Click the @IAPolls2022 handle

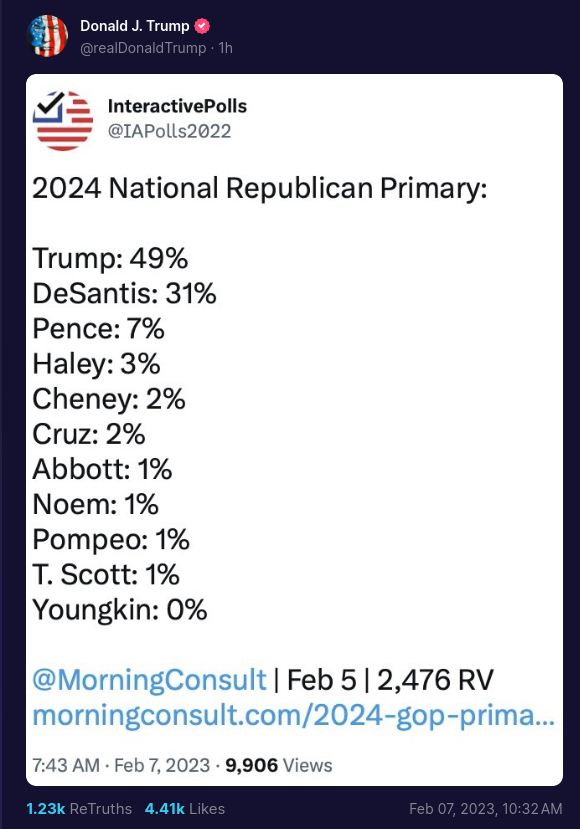click(169, 131)
